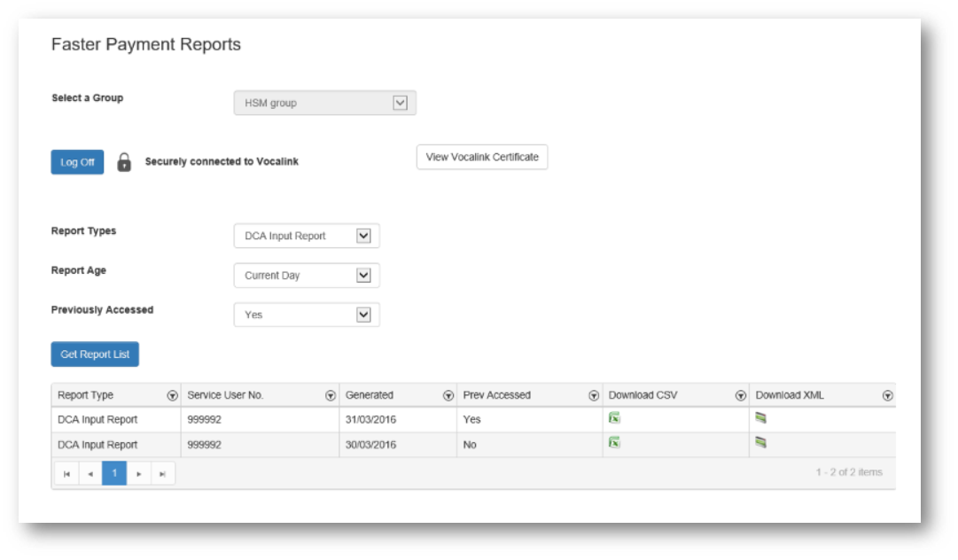Select page 1 in the pager
Viewport: 958px width, 560px height.
click(114, 473)
